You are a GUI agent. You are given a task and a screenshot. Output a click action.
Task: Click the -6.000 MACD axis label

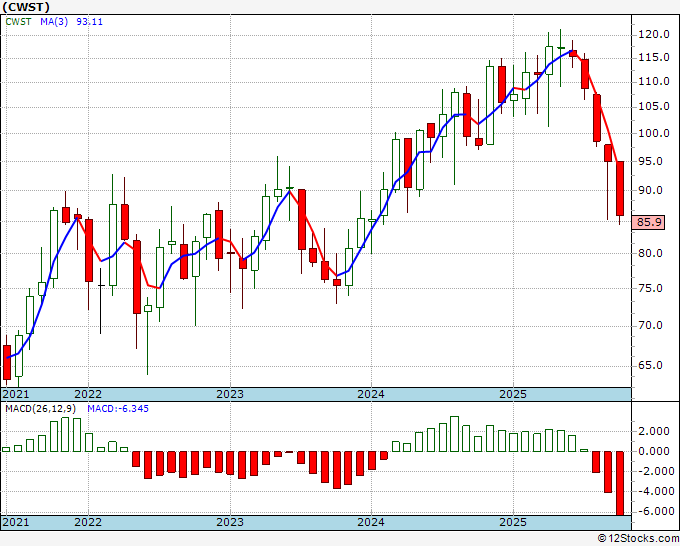[x=651, y=512]
